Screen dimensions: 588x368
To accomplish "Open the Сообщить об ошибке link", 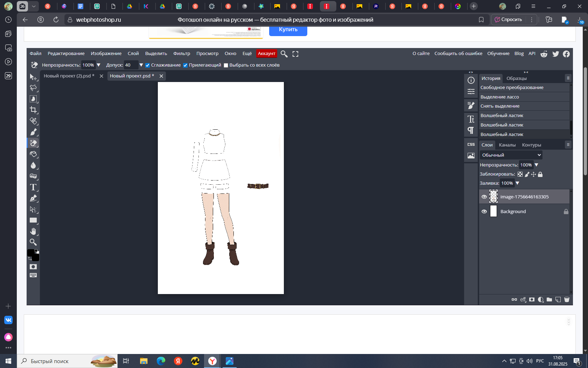I will point(458,54).
